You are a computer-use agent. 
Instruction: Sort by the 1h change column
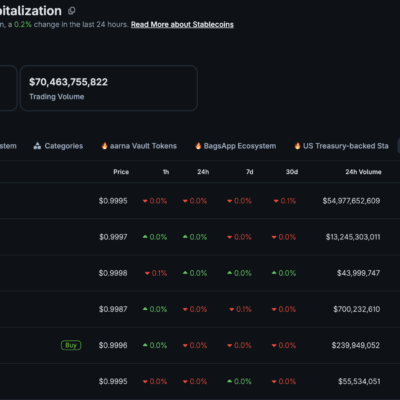(166, 172)
